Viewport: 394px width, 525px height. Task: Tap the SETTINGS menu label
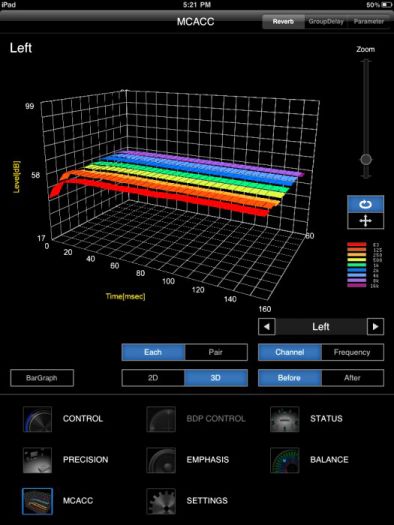point(207,501)
